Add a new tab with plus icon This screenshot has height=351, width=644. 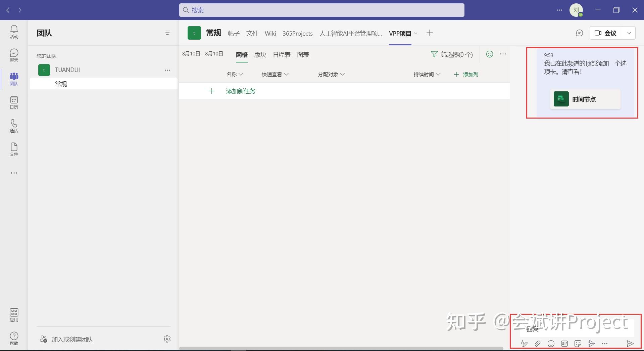click(430, 33)
